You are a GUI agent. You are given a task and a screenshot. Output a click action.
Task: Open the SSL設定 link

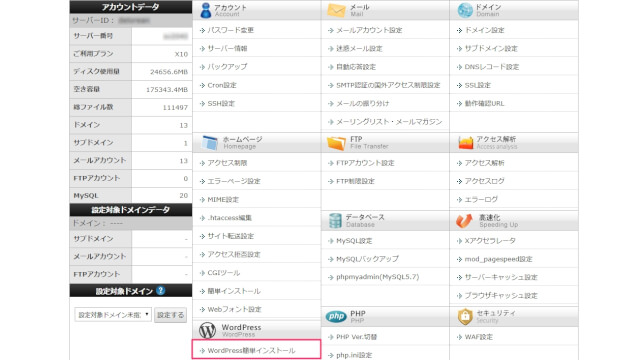tap(478, 85)
